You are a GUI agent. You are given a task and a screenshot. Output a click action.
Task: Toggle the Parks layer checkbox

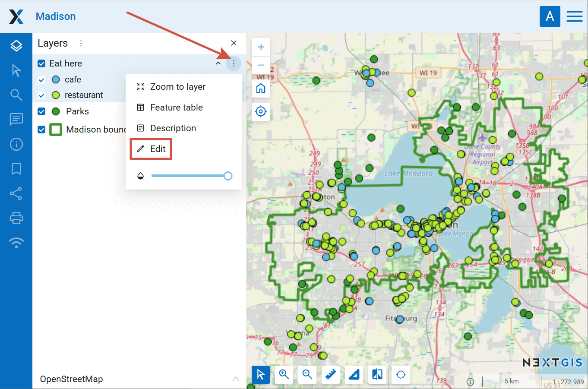tap(41, 111)
